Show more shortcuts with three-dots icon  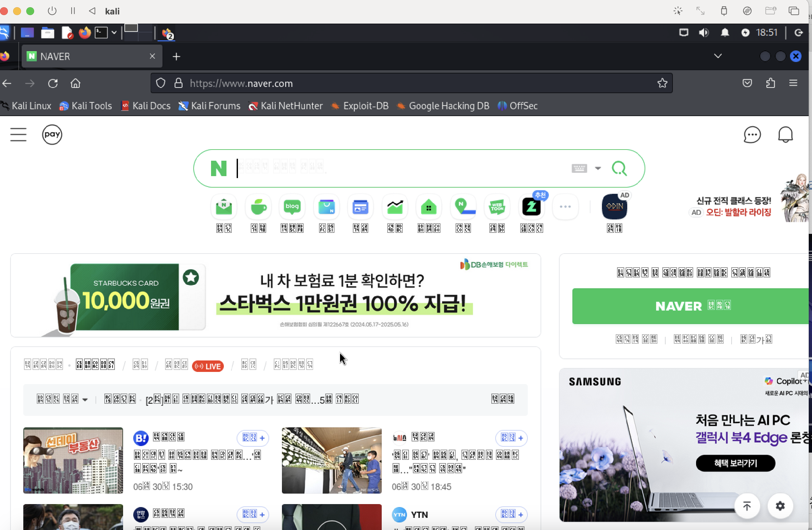(x=565, y=207)
